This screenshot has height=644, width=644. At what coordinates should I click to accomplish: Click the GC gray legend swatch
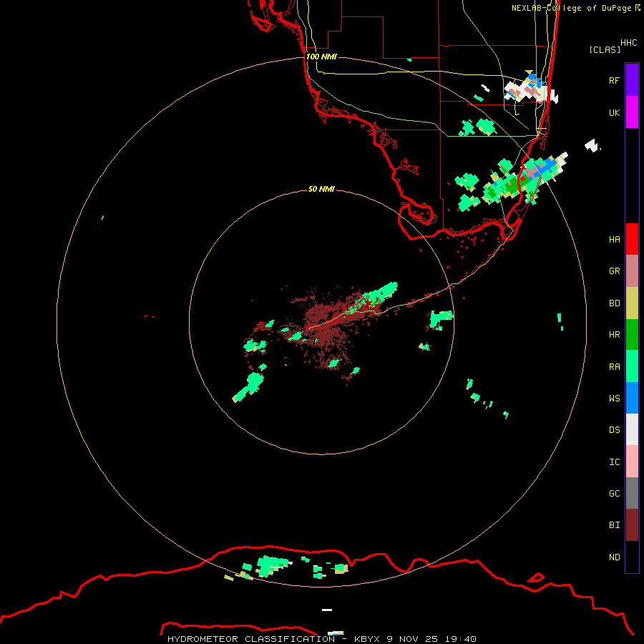[x=632, y=493]
